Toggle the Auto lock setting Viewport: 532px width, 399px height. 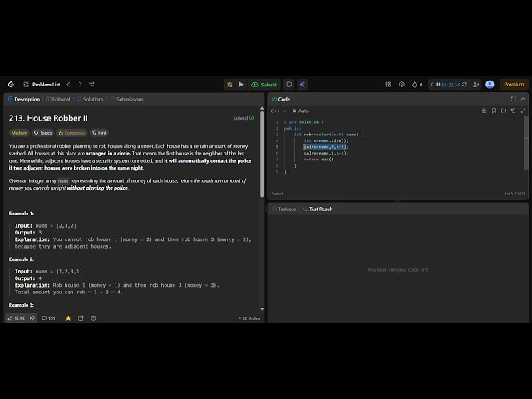pos(301,111)
